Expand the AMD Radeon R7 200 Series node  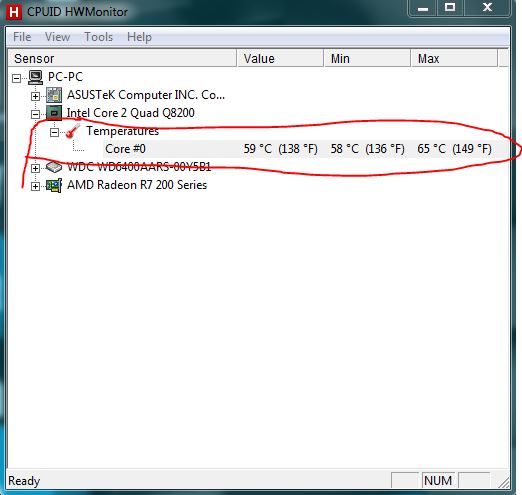[35, 186]
